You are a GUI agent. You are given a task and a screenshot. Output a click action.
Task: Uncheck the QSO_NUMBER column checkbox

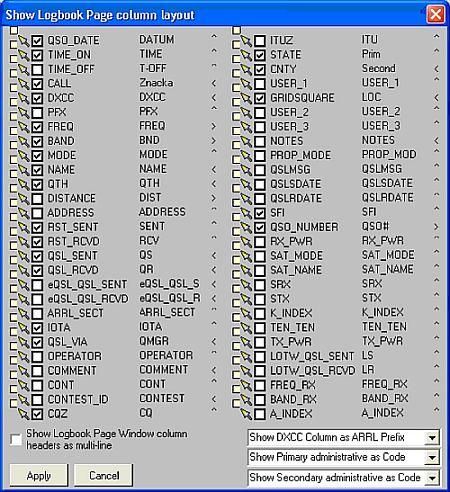coord(260,227)
